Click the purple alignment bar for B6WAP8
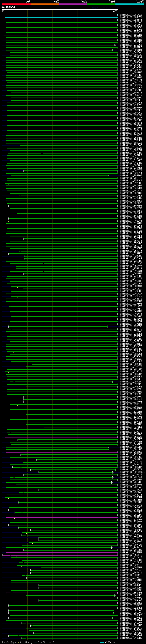Viewport: 146px width, 644px height. 62,593
